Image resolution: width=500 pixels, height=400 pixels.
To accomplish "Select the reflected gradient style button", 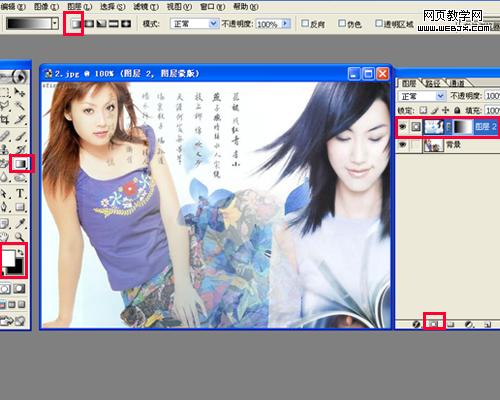I will (114, 24).
